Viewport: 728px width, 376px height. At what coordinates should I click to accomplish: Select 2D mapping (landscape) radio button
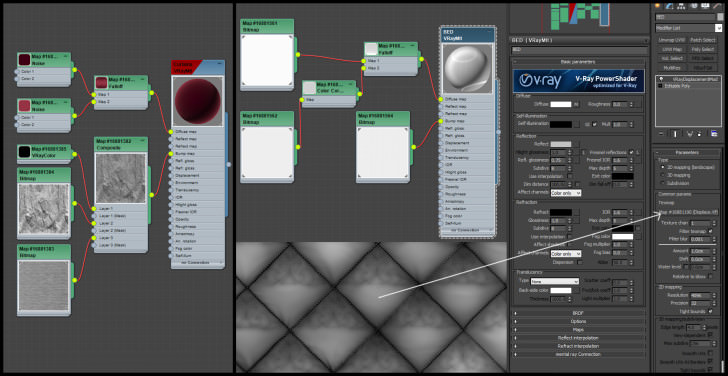662,167
